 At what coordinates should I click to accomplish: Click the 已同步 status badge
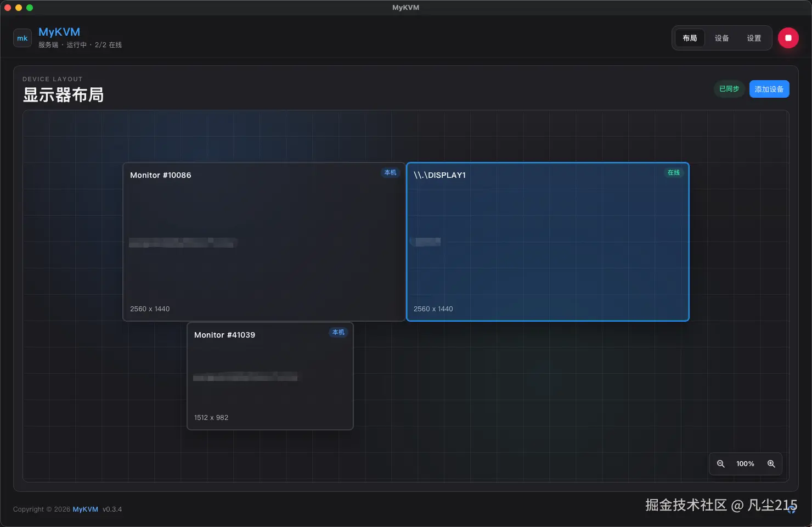click(729, 89)
